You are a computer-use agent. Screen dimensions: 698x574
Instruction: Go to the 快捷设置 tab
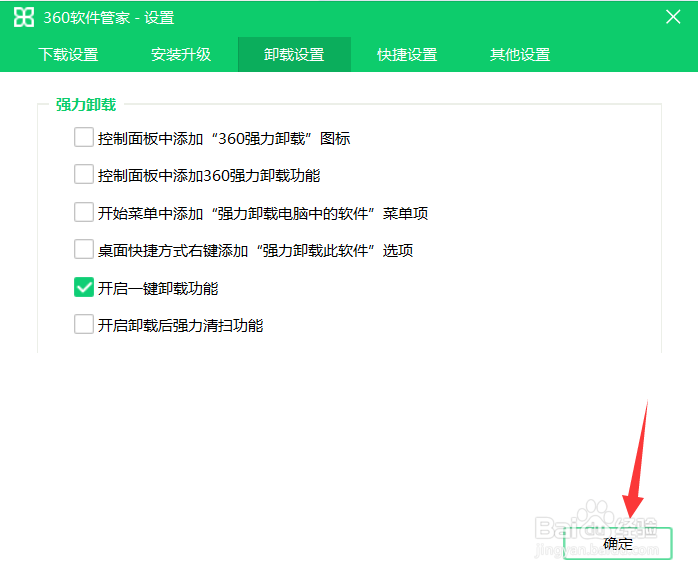click(x=407, y=54)
